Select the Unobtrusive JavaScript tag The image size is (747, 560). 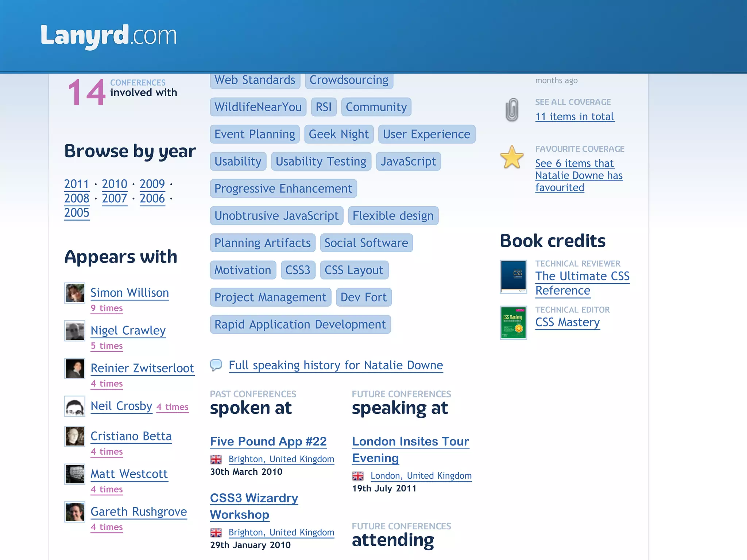click(277, 215)
